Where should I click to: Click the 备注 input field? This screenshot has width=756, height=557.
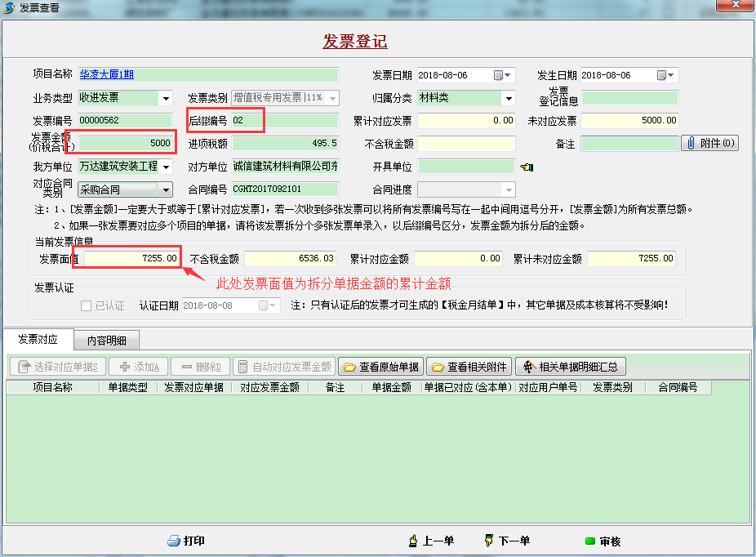coord(629,144)
